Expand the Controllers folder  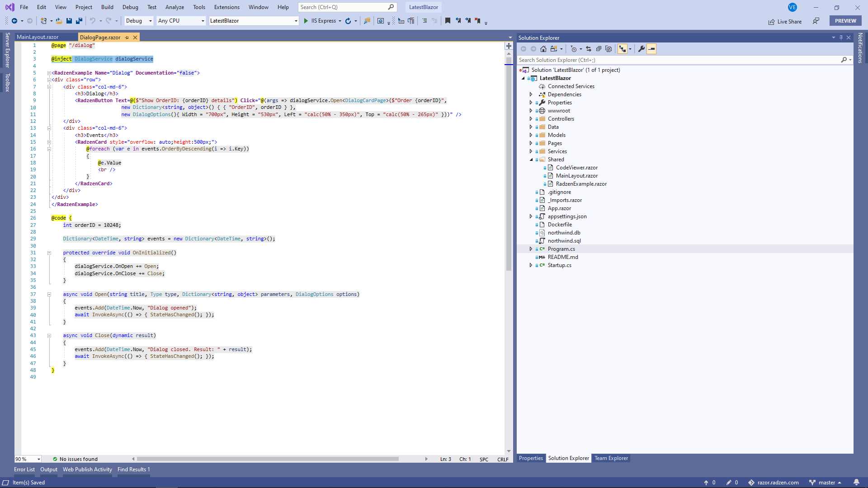coord(531,119)
